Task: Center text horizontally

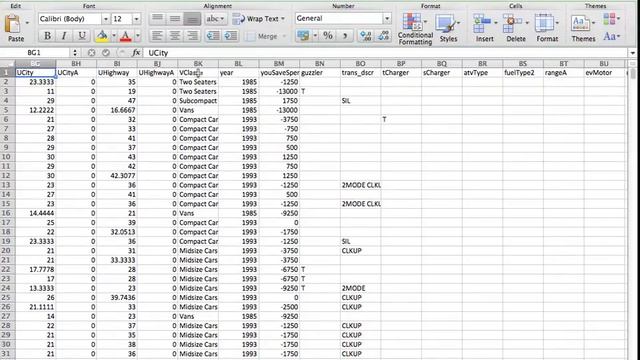Action: [175, 36]
